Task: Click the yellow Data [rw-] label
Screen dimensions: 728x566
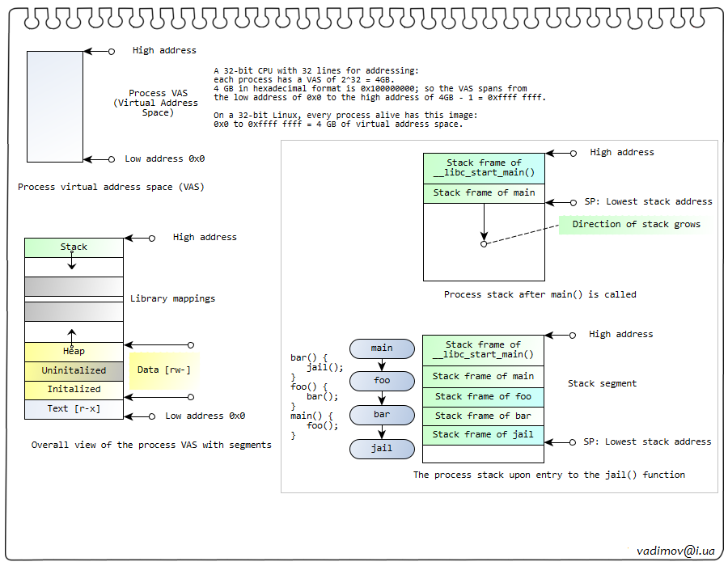Action: pos(164,370)
